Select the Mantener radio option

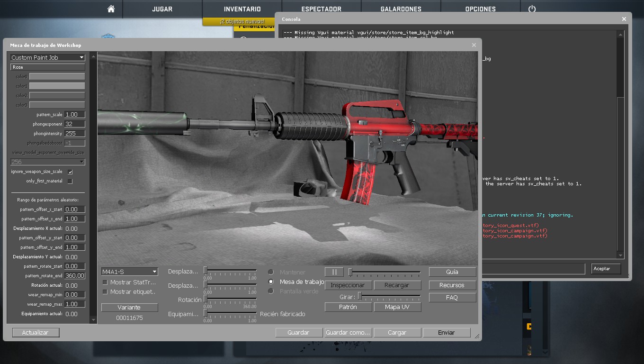click(x=271, y=272)
